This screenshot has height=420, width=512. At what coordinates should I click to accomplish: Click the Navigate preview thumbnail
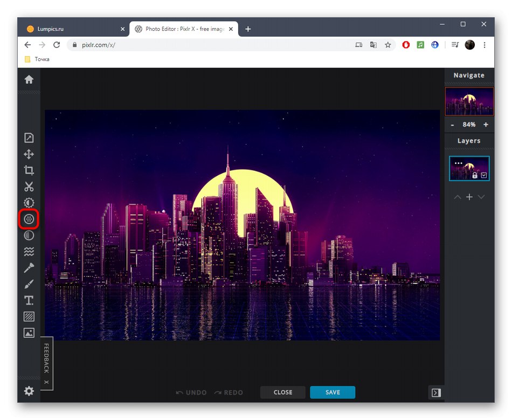click(469, 101)
